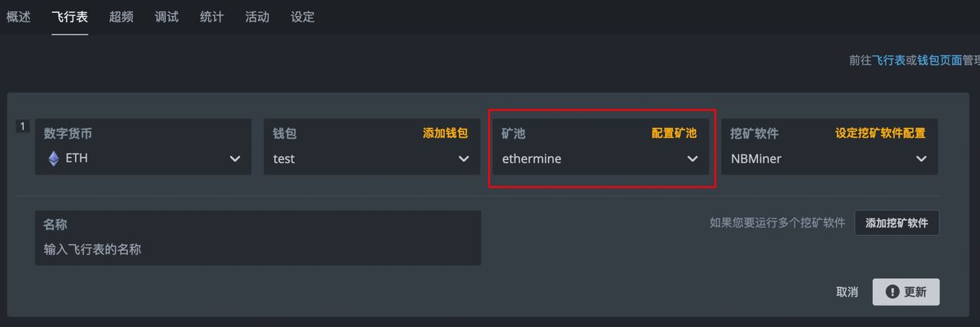Follow the 钱包页面 link at top right
The height and width of the screenshot is (327, 980).
[939, 60]
